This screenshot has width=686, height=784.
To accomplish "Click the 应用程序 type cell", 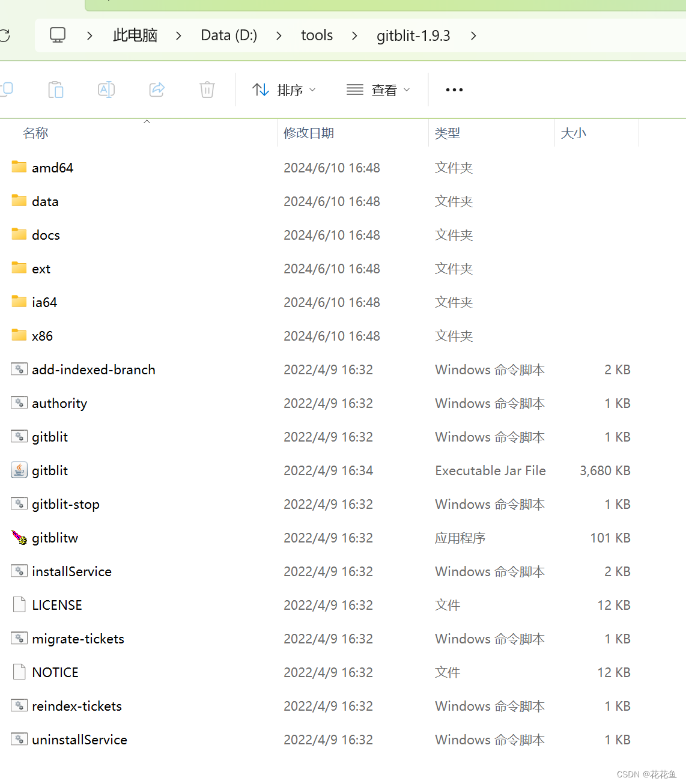I will point(460,538).
